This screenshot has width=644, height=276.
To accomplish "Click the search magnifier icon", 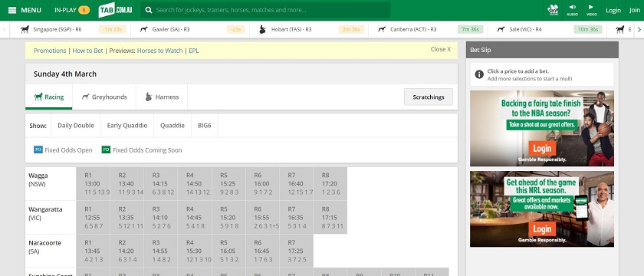I will pos(149,10).
